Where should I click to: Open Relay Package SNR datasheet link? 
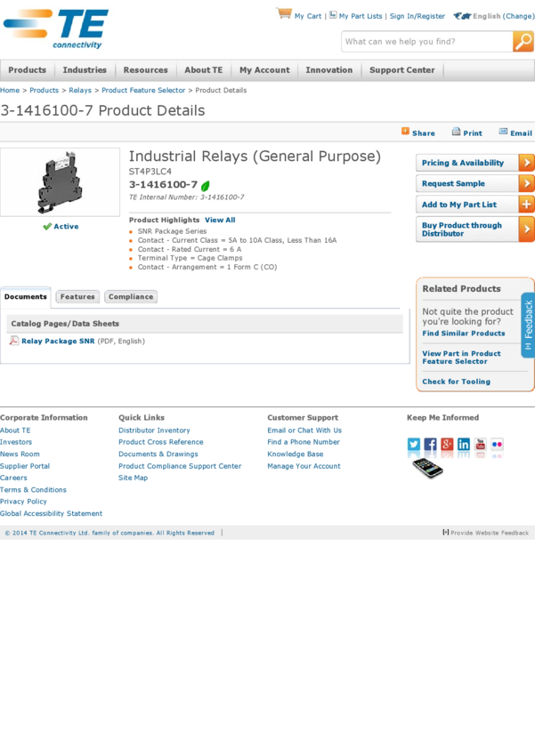(x=58, y=341)
